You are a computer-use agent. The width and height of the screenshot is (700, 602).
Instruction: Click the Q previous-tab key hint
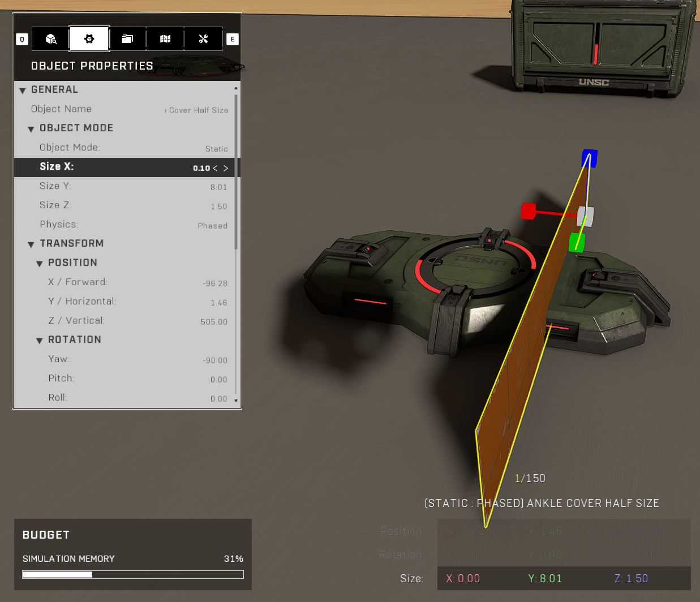coord(22,39)
